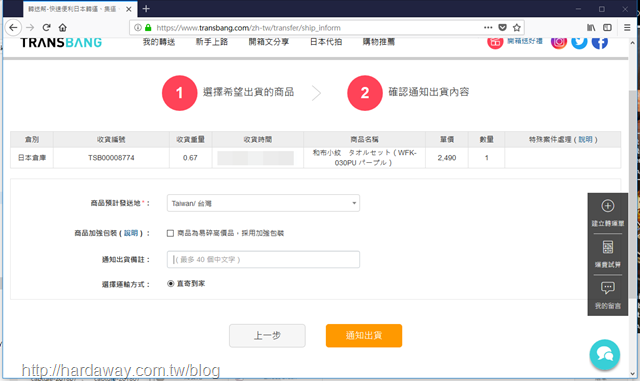Click the red gift unboxing icon

coord(495,42)
